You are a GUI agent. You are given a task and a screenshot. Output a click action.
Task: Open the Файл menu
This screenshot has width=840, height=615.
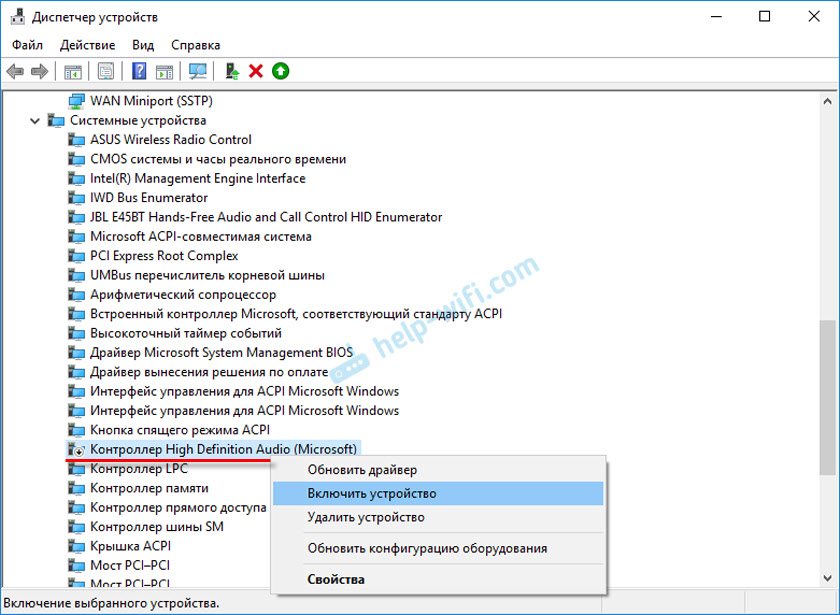(28, 45)
